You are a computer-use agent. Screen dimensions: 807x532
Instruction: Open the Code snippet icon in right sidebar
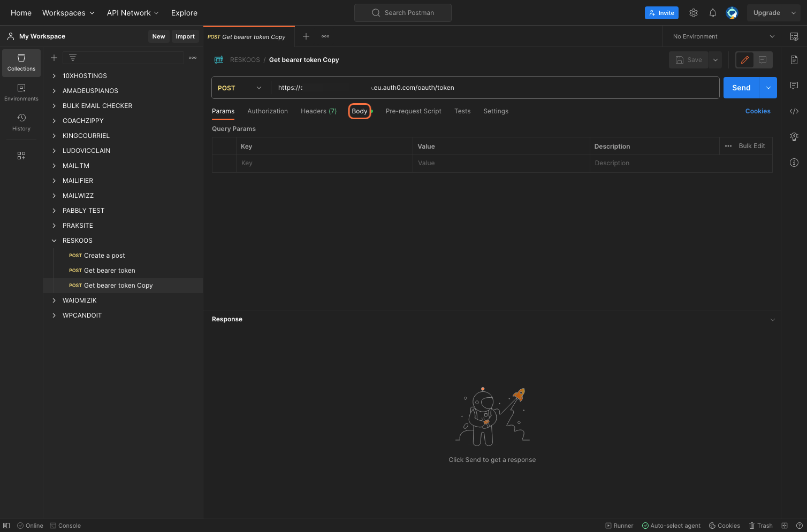click(794, 111)
